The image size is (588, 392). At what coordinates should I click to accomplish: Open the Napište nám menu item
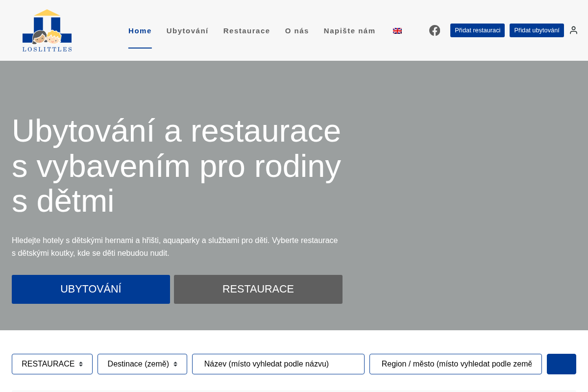[x=349, y=31]
